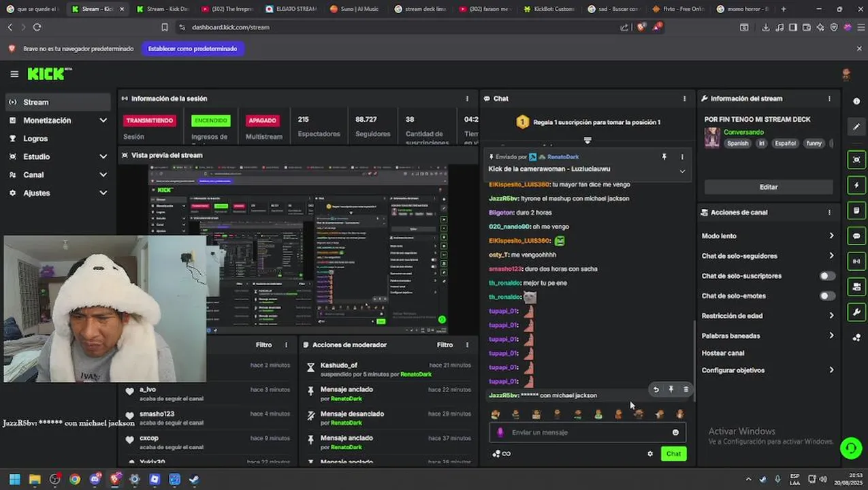Bookmark this page with the bookmark icon
This screenshot has height=490, width=868.
click(164, 27)
